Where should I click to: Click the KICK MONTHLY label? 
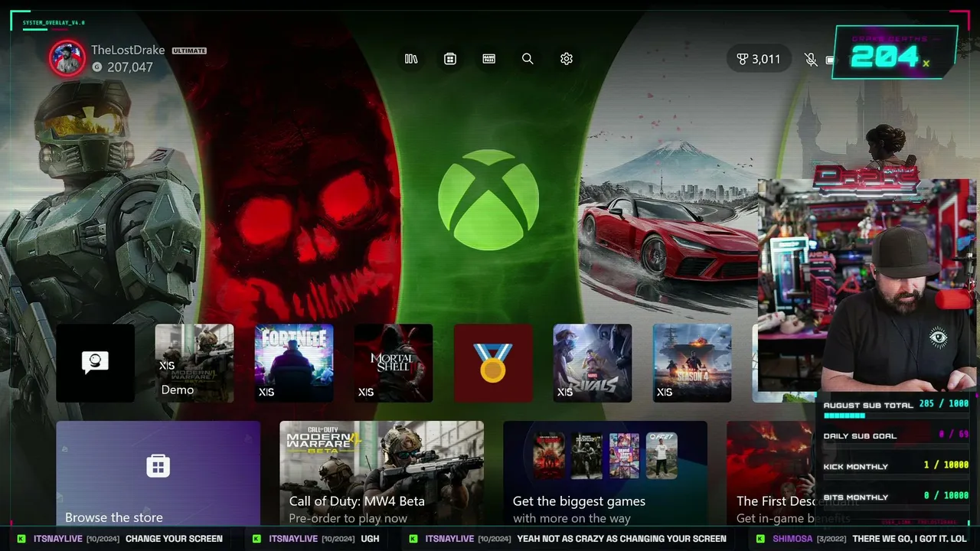pos(856,467)
